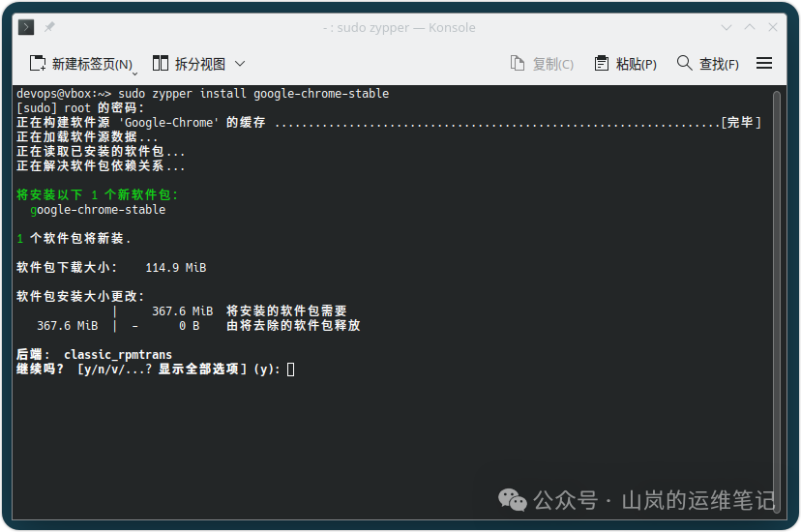Viewport: 801px width, 532px height.
Task: Click the google-chrome-stable package name line
Action: (x=98, y=210)
